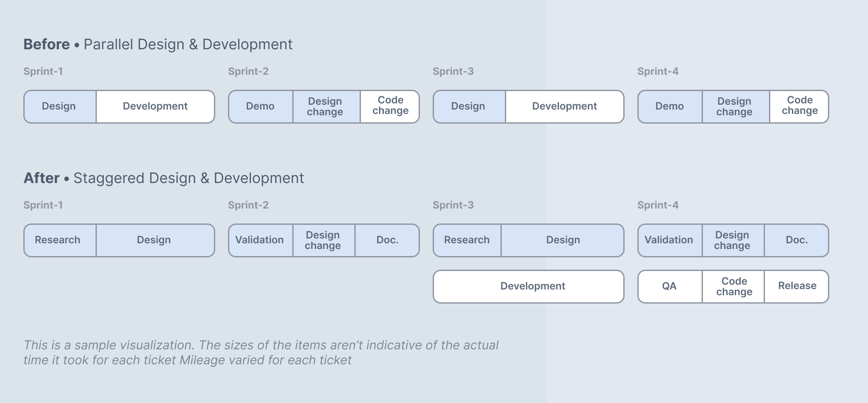Select the Sprint-3 label under the Before section
This screenshot has height=403, width=868.
(x=453, y=71)
